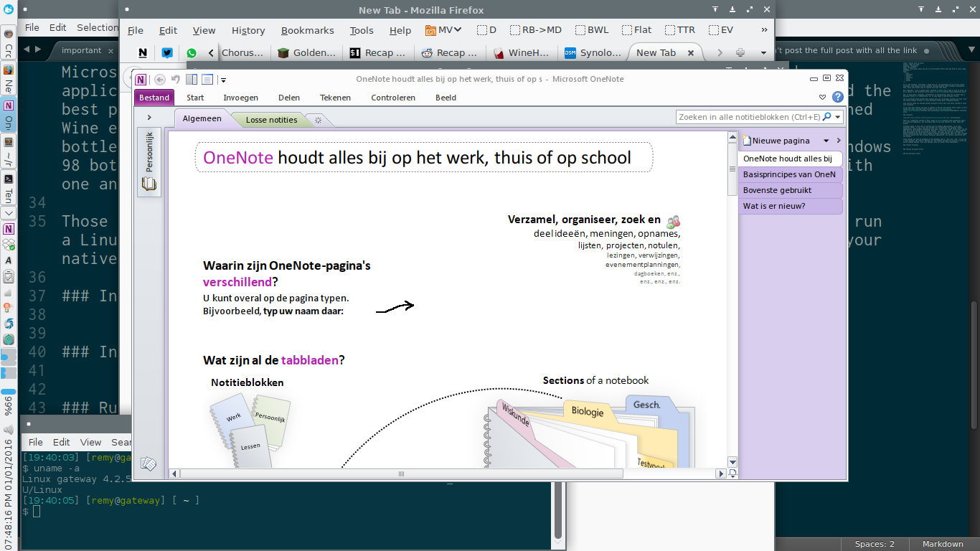Open the Invoegen ribbon tab

click(x=240, y=98)
